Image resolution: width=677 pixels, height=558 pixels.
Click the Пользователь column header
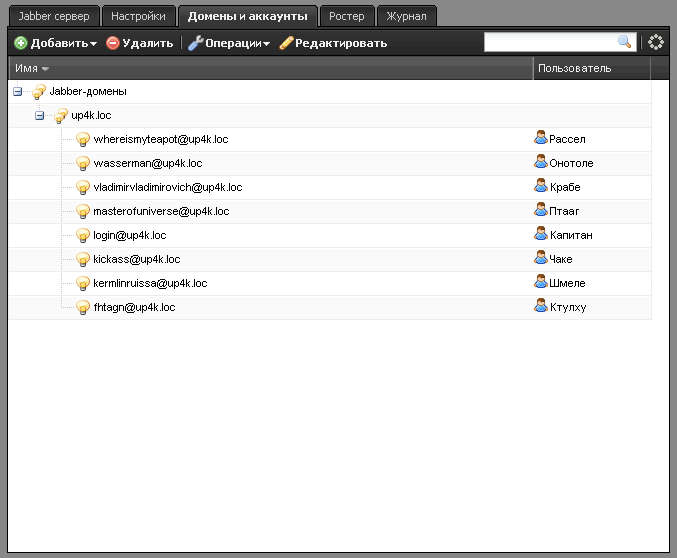[x=575, y=68]
